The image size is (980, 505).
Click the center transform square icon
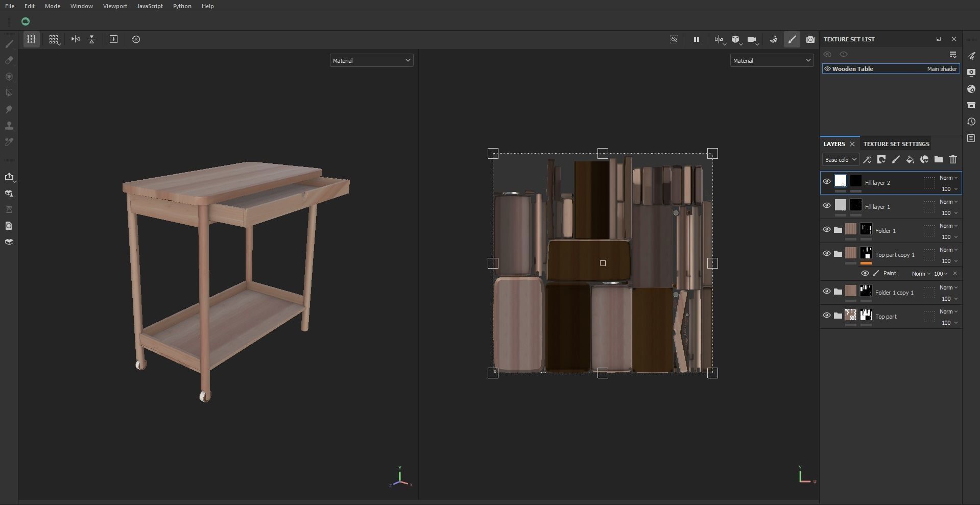click(114, 39)
